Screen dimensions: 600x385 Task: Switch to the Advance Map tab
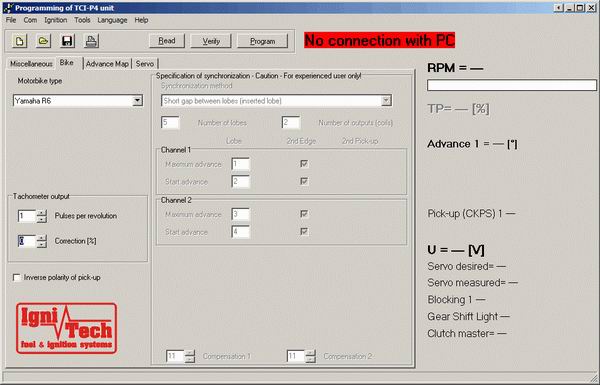[107, 64]
